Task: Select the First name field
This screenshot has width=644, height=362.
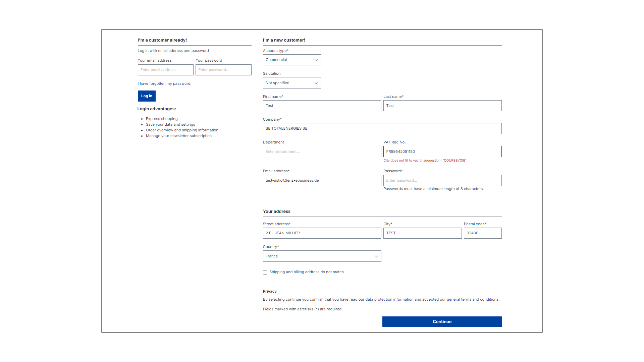Action: (x=322, y=106)
